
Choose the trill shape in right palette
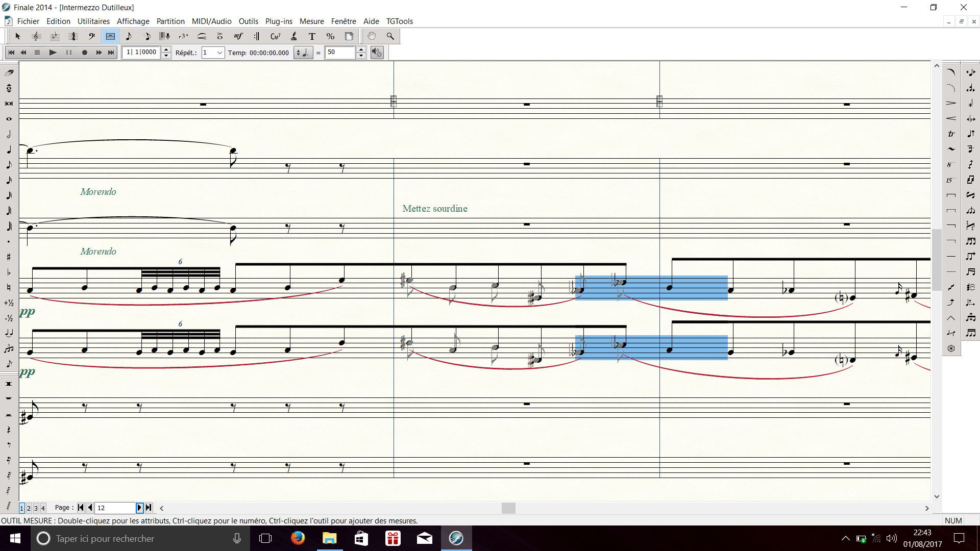click(951, 134)
